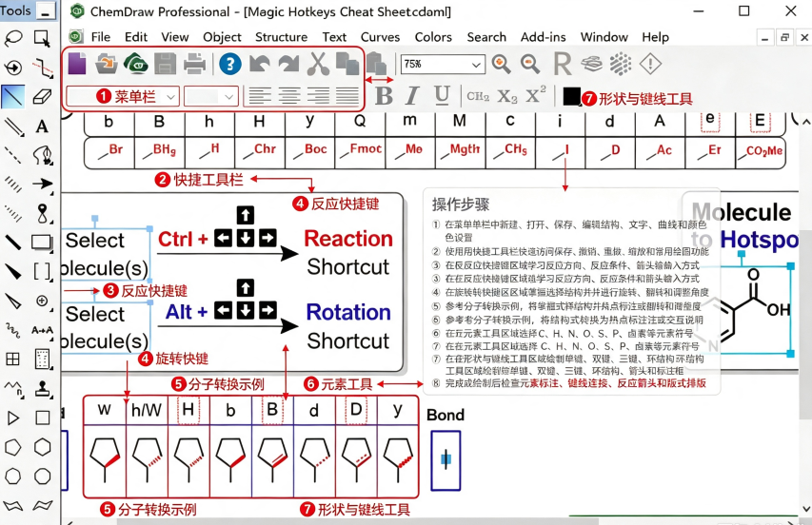Toggle CH2 formula text style
This screenshot has width=812, height=525.
(x=478, y=96)
